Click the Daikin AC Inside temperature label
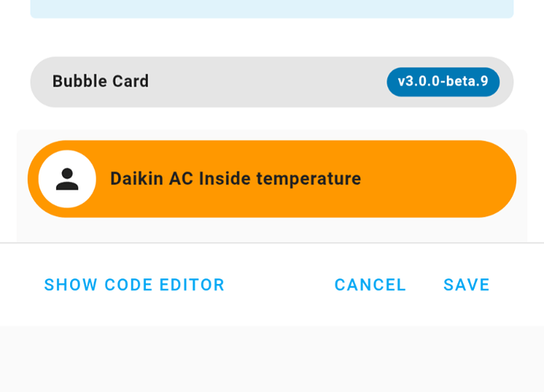Image resolution: width=544 pixels, height=392 pixels. pos(235,179)
